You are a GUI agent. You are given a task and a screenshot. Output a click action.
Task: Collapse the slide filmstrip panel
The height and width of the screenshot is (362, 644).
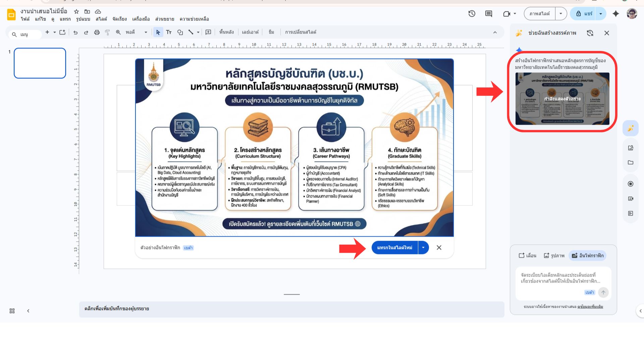coord(28,311)
